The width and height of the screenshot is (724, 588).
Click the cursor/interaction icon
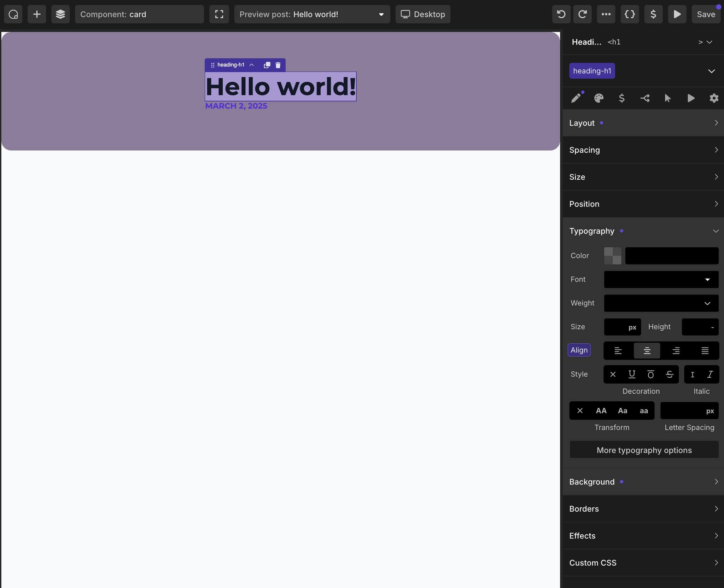[x=668, y=98]
